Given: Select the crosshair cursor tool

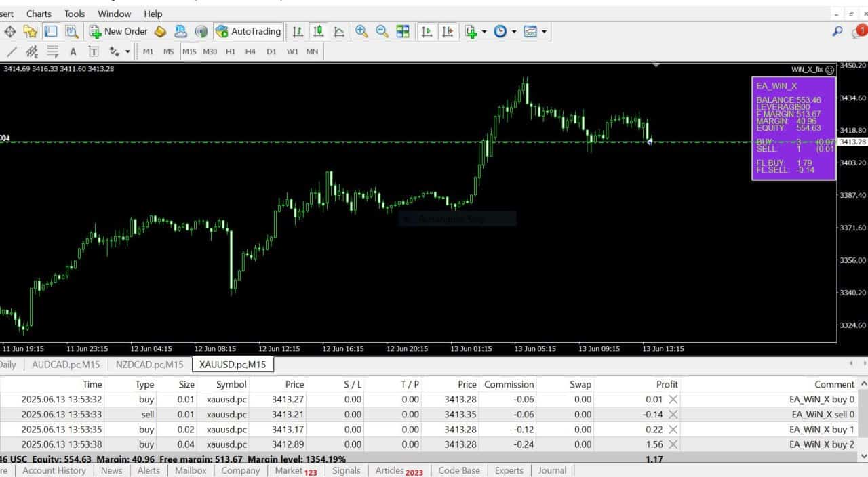Looking at the screenshot, I should (10, 31).
